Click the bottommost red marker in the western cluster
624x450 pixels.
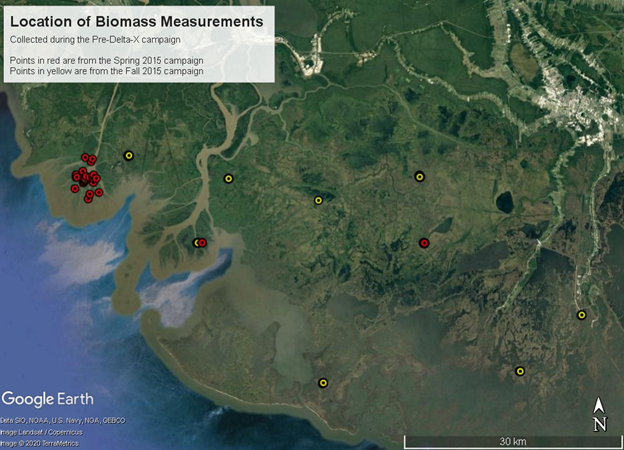click(x=88, y=198)
